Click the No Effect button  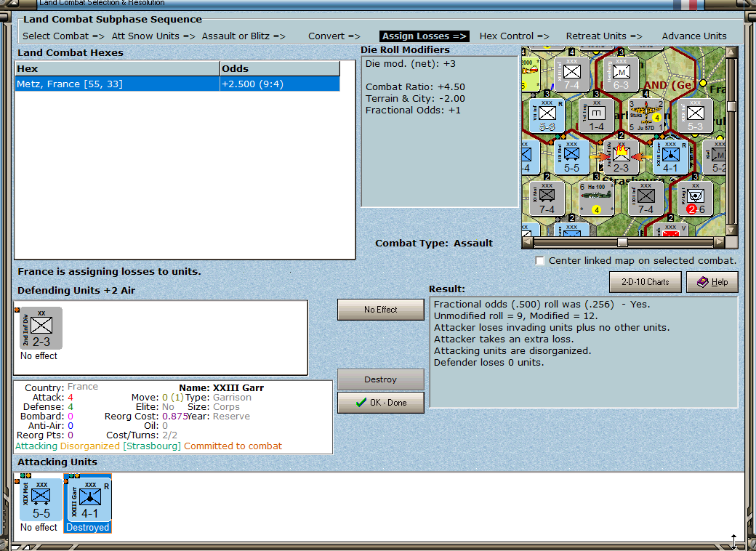pos(380,310)
